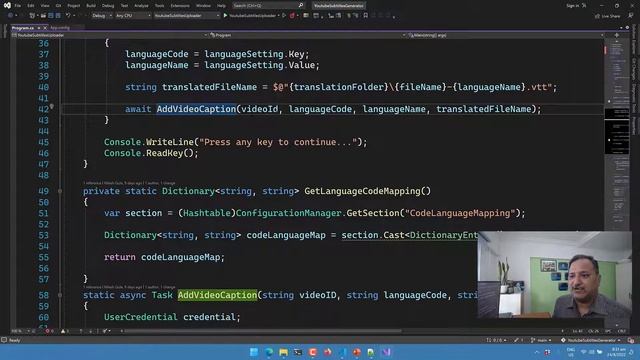Image resolution: width=640 pixels, height=360 pixels.
Task: Open the repository selector in status bar
Action: (591, 340)
